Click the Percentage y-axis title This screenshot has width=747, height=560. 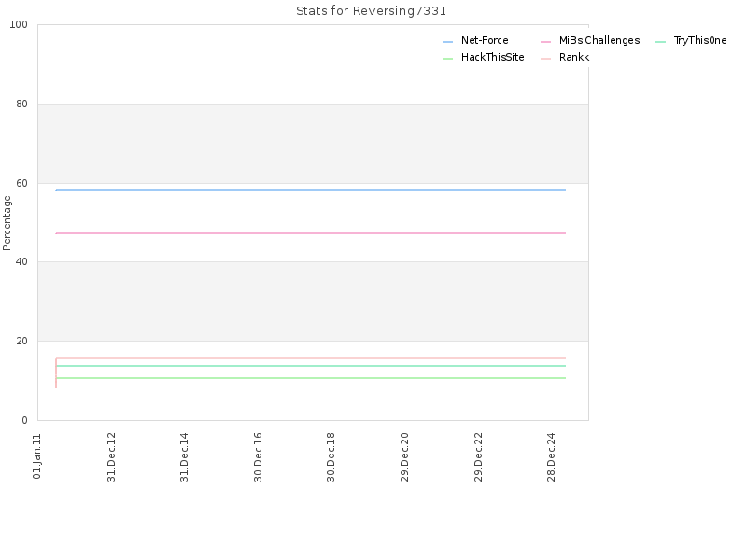point(7,223)
